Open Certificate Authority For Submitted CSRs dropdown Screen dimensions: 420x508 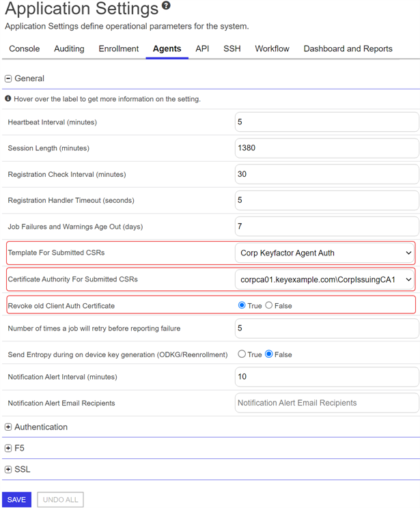click(x=325, y=279)
